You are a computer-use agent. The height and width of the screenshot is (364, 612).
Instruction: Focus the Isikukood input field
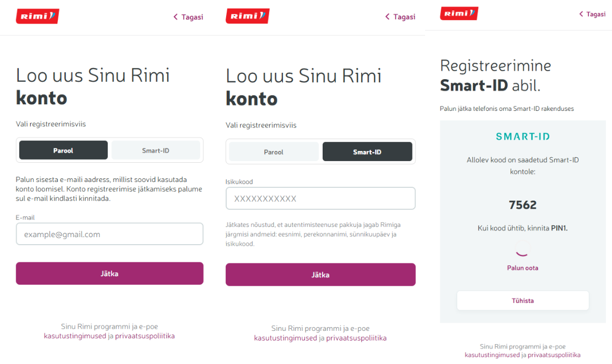click(320, 199)
